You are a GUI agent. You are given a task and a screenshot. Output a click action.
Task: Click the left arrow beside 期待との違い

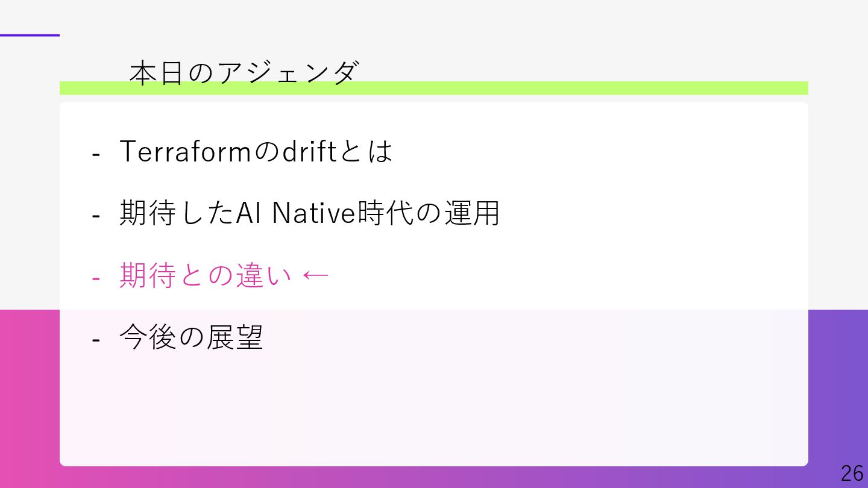pos(315,276)
